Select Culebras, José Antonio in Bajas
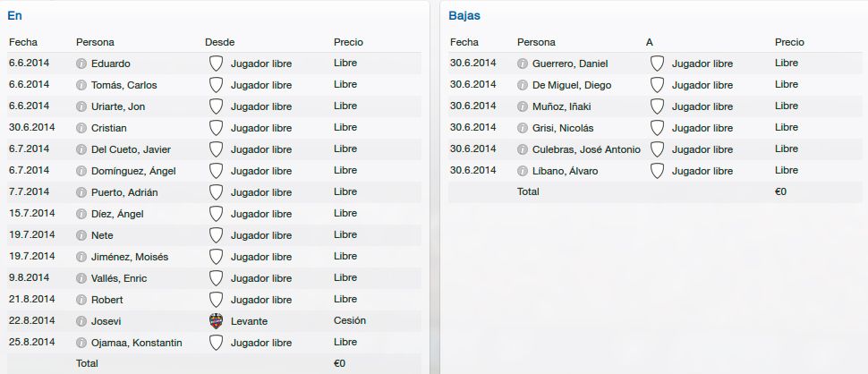 [x=586, y=149]
